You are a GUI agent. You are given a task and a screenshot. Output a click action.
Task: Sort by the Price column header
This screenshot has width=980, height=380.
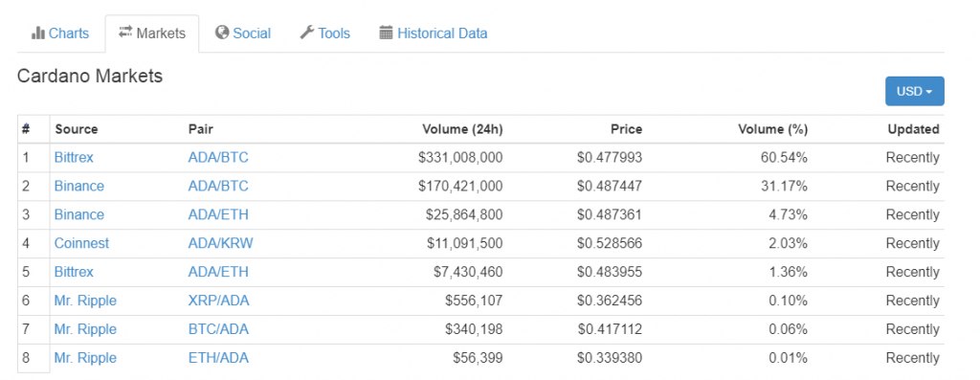point(626,129)
